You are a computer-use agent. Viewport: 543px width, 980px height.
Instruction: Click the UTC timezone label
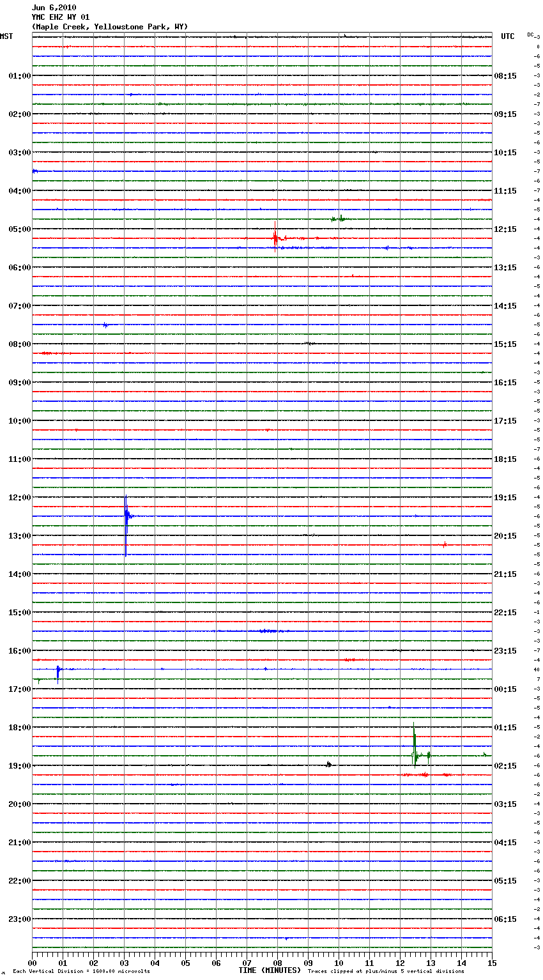(508, 36)
